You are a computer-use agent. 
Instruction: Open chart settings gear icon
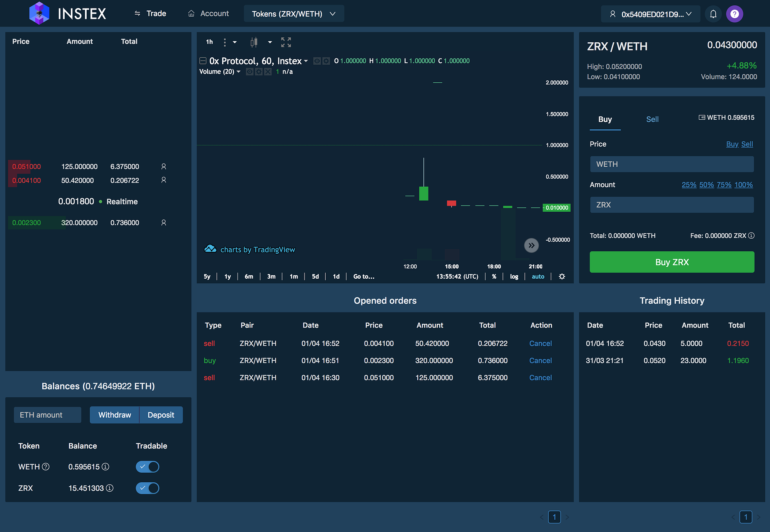point(562,276)
